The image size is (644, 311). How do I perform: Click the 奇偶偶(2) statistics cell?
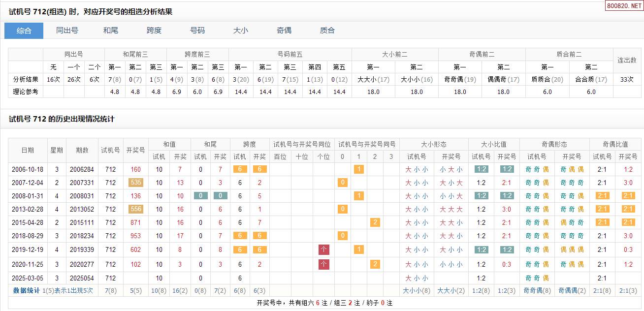point(572,290)
